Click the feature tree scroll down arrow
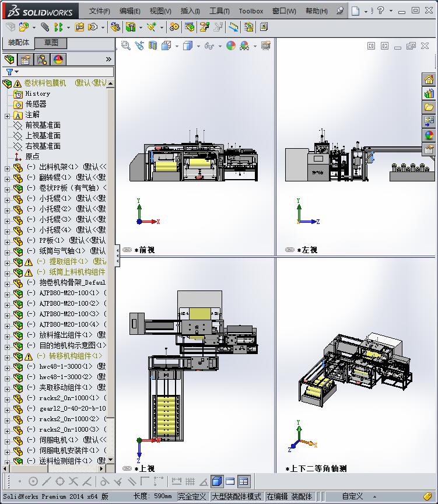This screenshot has height=504, width=438. click(x=111, y=460)
